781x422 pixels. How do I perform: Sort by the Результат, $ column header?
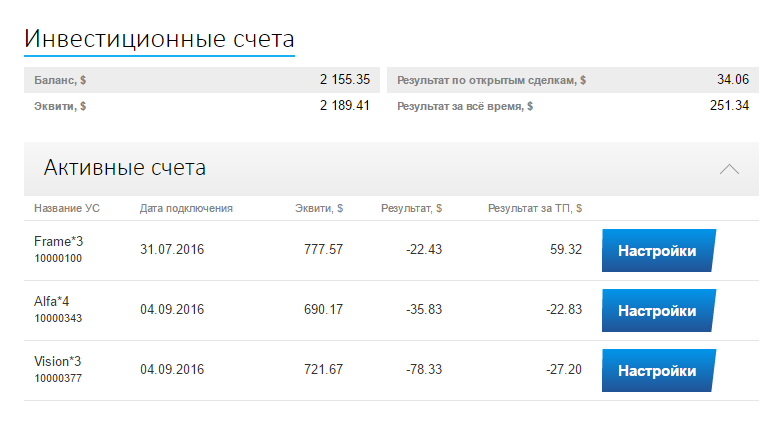(411, 209)
